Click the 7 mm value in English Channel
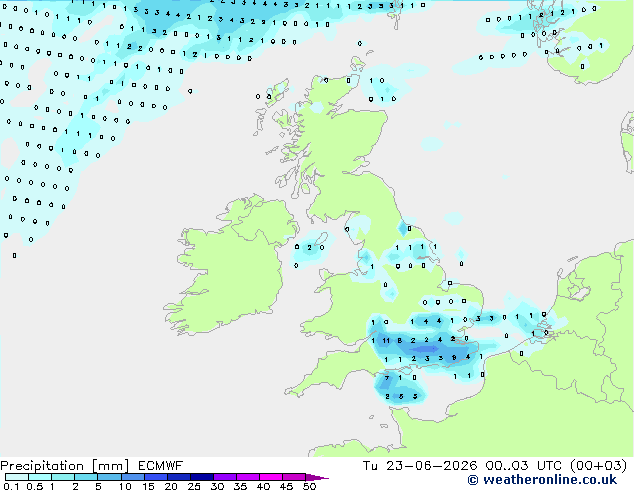This screenshot has width=634, height=490. tap(387, 378)
